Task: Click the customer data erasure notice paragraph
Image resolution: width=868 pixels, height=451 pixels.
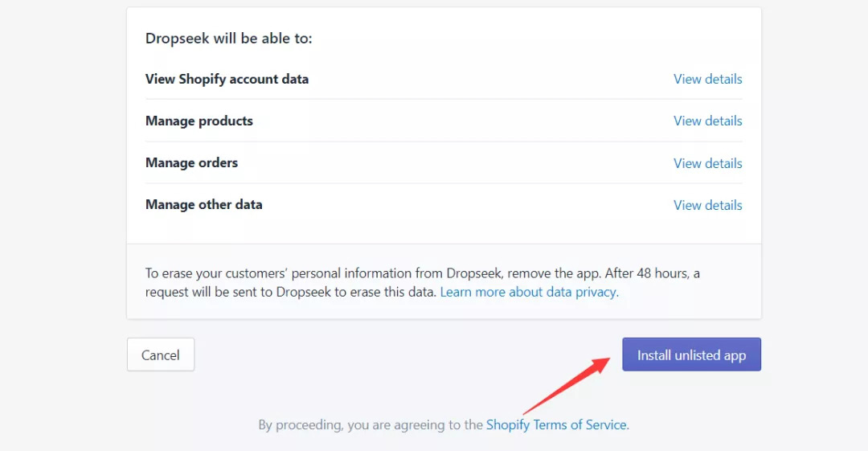Action: (423, 282)
